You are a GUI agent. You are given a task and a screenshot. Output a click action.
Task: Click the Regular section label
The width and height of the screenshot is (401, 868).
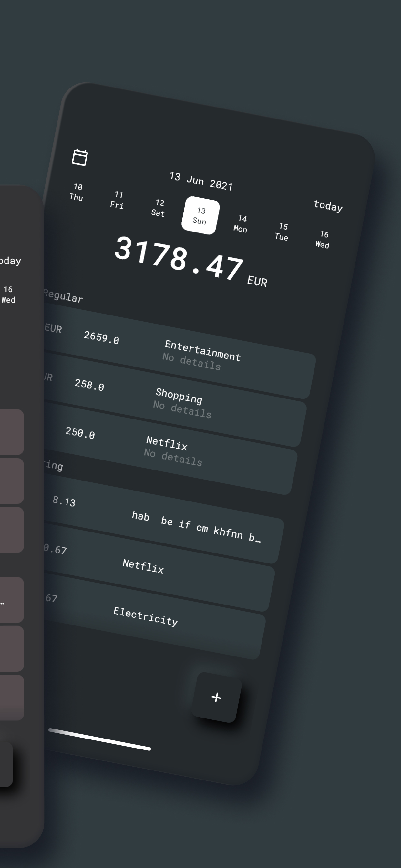(63, 296)
